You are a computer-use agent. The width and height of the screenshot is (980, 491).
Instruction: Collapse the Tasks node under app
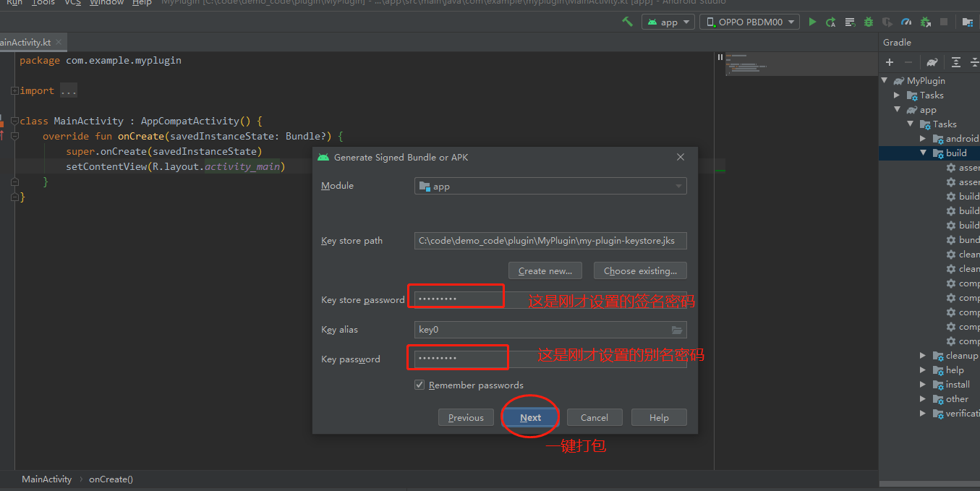click(911, 124)
